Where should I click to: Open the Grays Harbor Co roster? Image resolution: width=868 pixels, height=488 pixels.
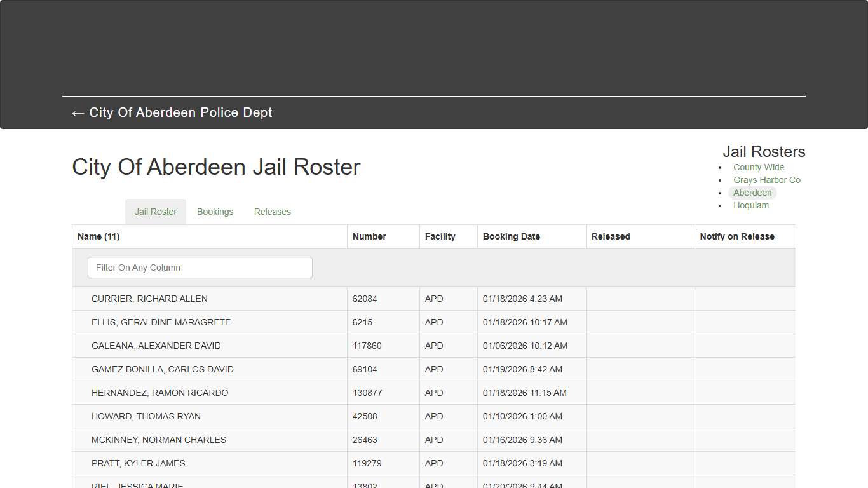click(x=767, y=180)
